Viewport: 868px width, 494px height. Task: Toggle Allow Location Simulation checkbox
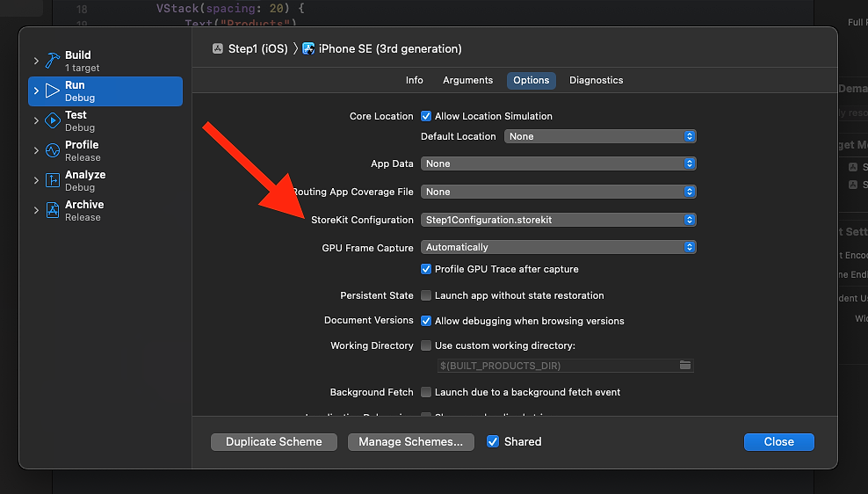point(426,116)
